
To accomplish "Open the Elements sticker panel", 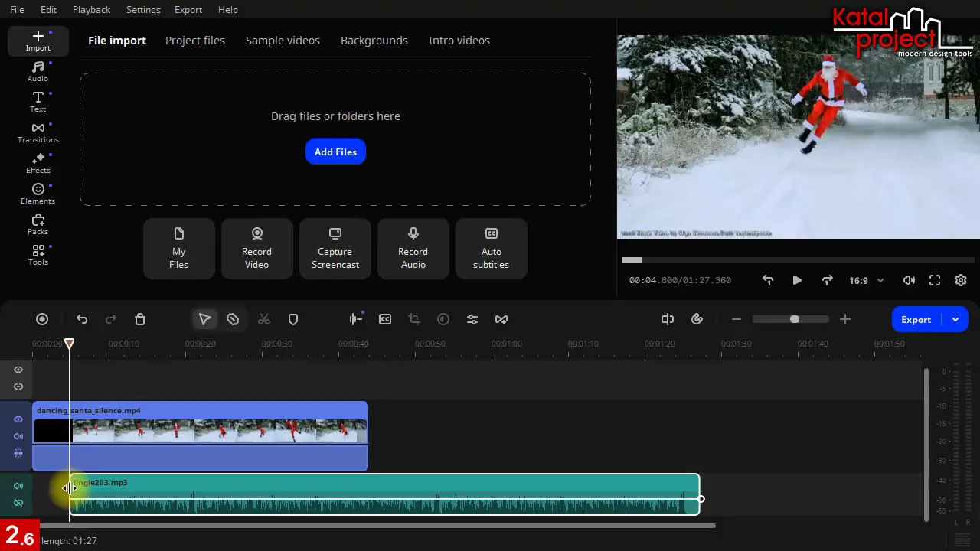I will [38, 194].
